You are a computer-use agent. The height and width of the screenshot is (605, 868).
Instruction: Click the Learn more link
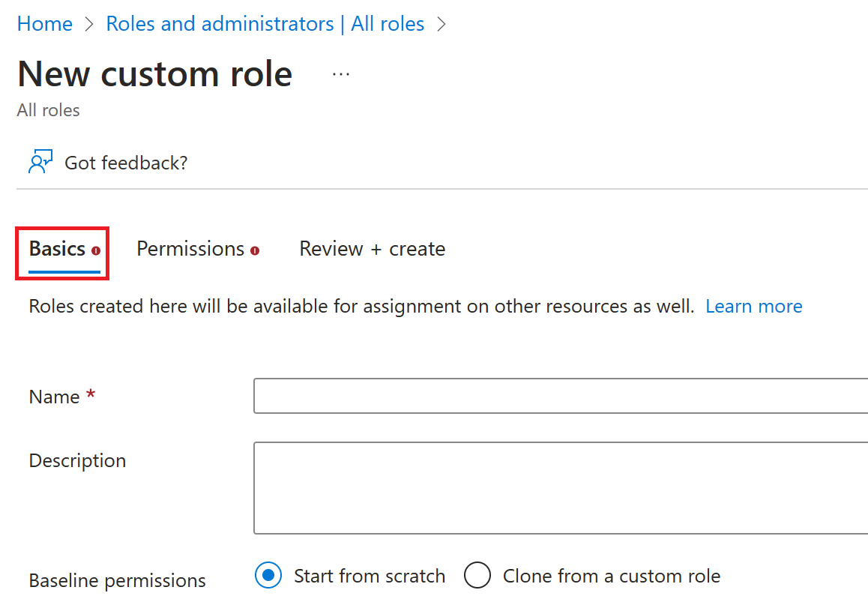point(753,306)
